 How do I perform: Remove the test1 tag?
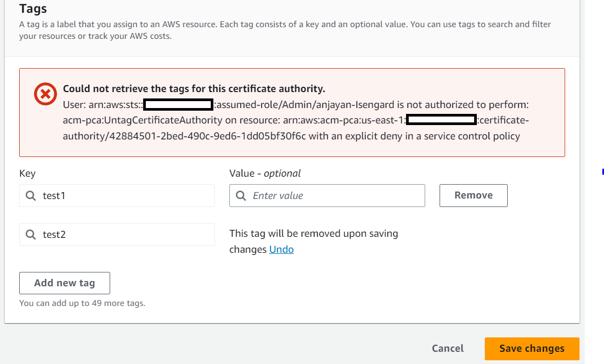click(474, 196)
